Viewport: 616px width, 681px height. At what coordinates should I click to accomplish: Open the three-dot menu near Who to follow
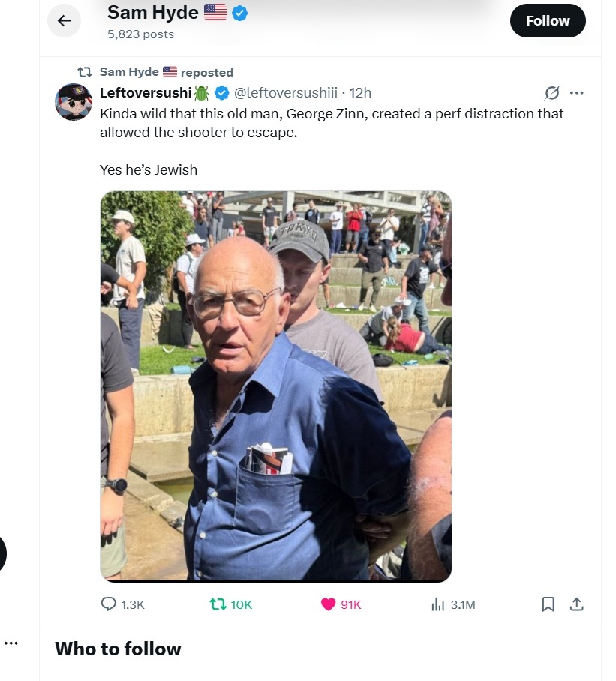point(11,643)
